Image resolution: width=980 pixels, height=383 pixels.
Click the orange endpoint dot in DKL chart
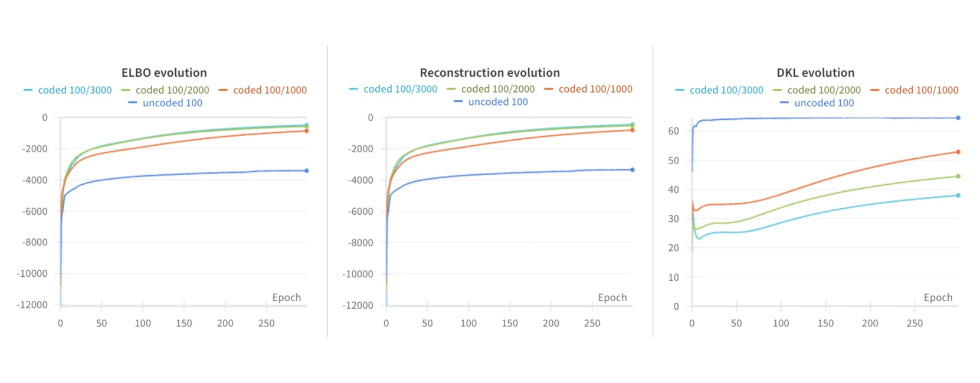pyautogui.click(x=958, y=152)
